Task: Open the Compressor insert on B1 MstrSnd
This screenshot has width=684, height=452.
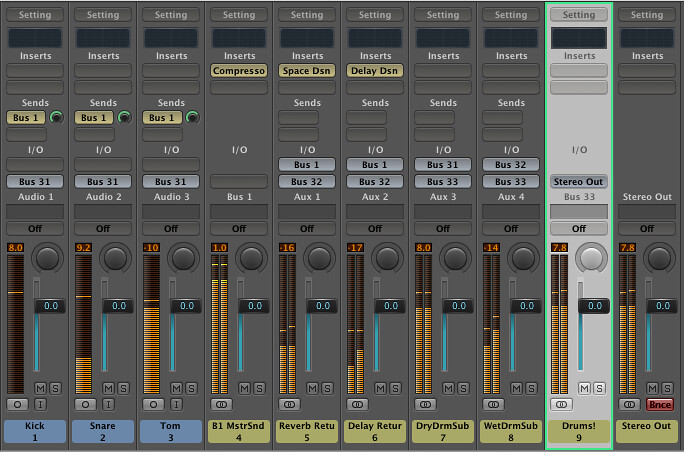Action: pos(239,71)
